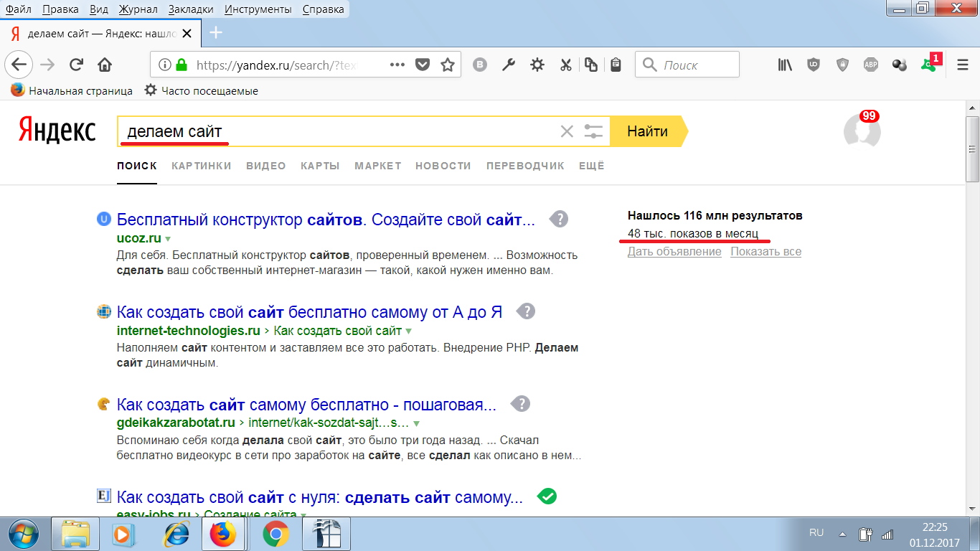Open a new browser tab
The height and width of the screenshot is (551, 980).
(x=215, y=32)
